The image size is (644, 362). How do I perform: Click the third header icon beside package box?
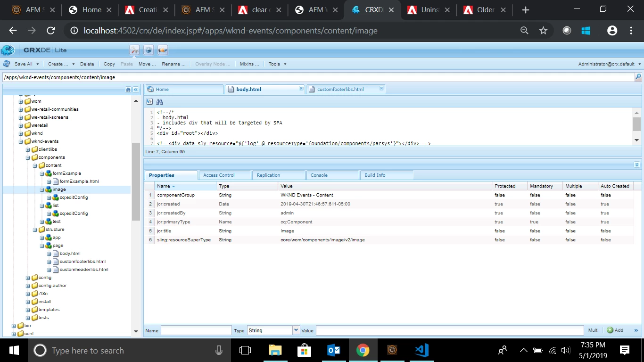163,50
